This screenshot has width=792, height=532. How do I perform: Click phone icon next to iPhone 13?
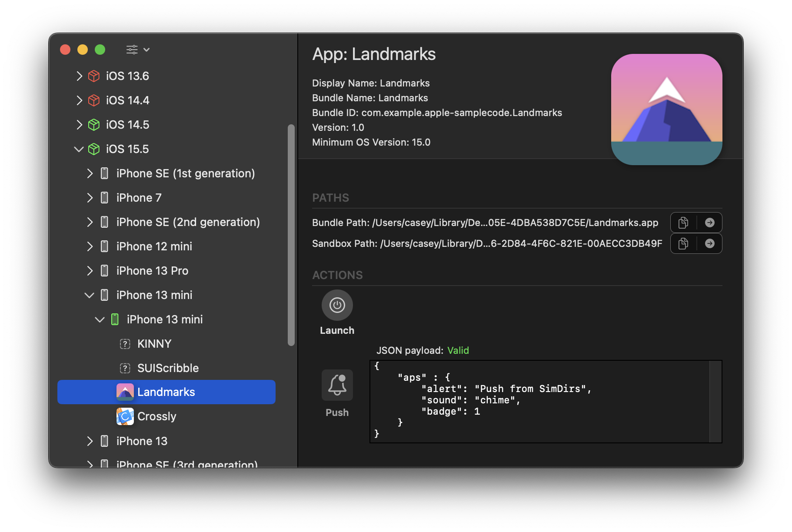pyautogui.click(x=104, y=441)
